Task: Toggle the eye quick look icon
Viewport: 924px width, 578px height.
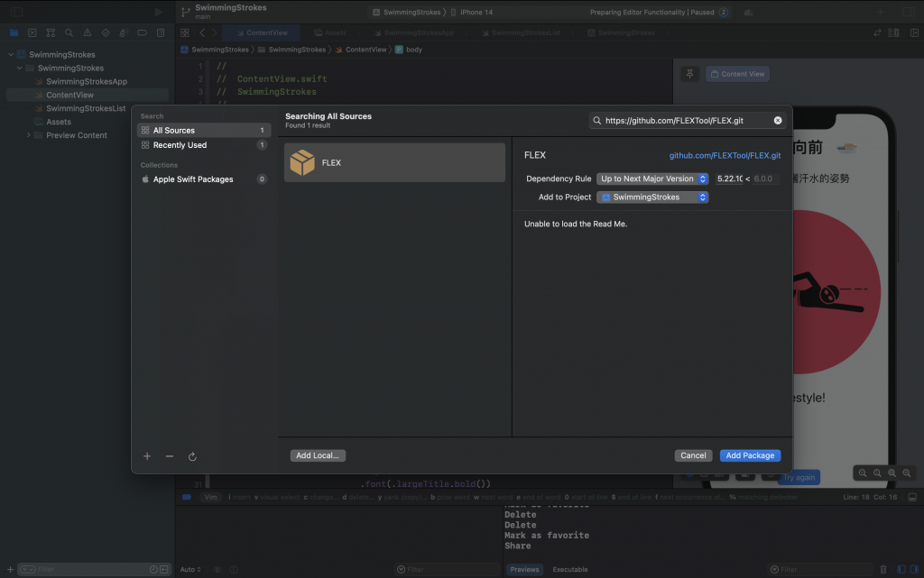Action: [x=217, y=569]
